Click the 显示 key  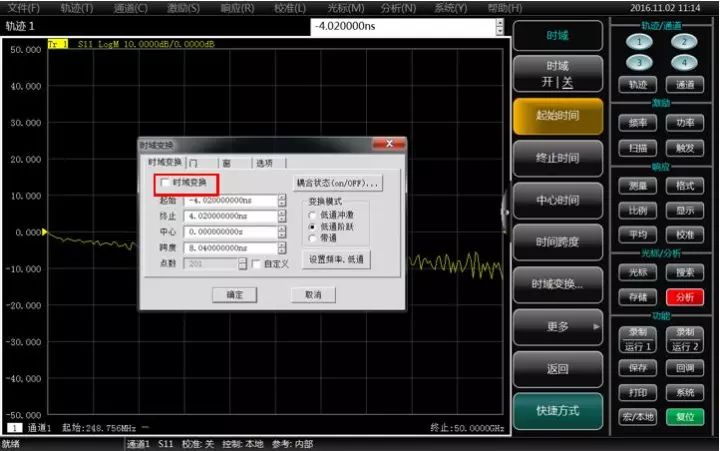tap(685, 211)
